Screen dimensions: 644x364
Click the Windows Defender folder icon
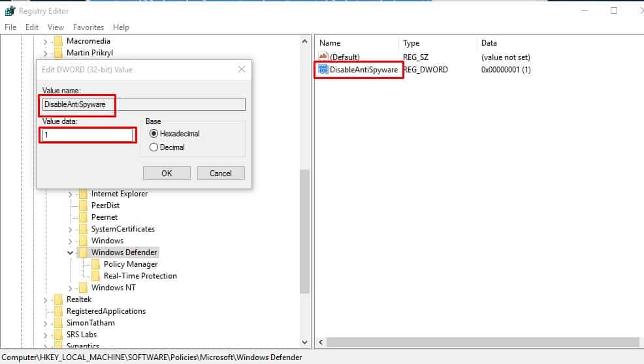click(x=83, y=252)
